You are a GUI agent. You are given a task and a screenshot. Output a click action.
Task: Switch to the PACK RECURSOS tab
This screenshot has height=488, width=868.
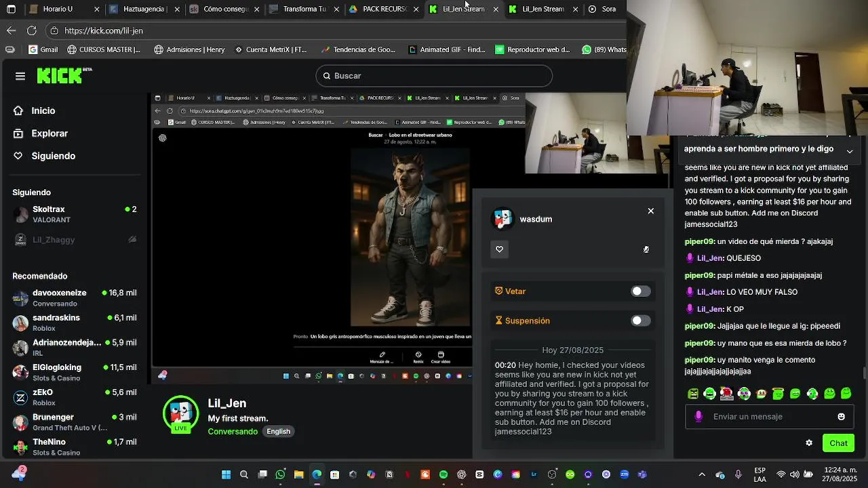[x=384, y=9]
